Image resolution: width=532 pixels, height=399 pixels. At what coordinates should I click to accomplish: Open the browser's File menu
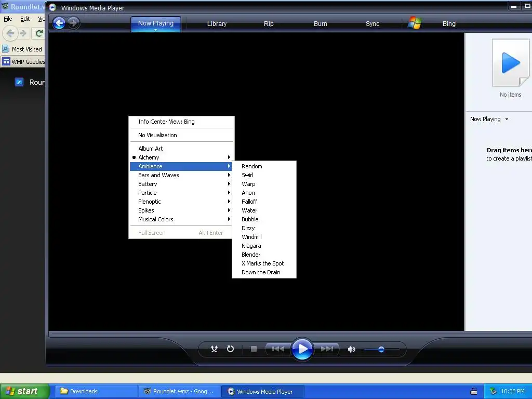pyautogui.click(x=8, y=19)
